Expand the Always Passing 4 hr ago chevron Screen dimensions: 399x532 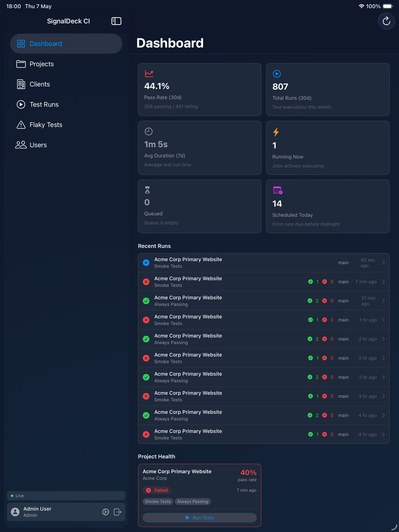[x=383, y=415]
